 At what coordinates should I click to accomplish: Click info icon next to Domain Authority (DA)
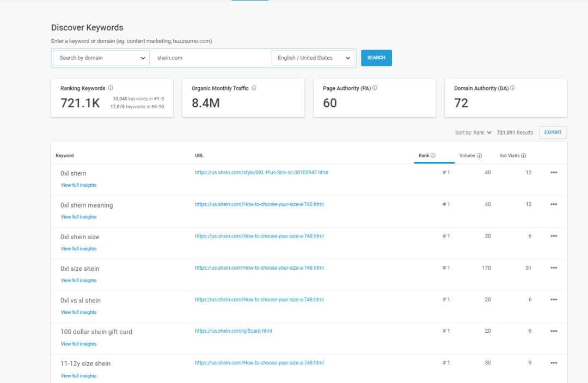[x=512, y=88]
